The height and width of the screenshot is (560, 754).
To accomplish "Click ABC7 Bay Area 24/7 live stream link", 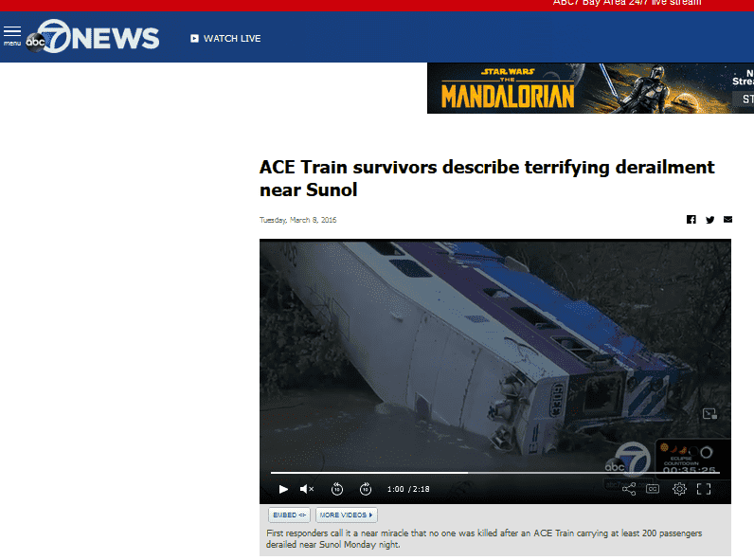I will pos(627,3).
